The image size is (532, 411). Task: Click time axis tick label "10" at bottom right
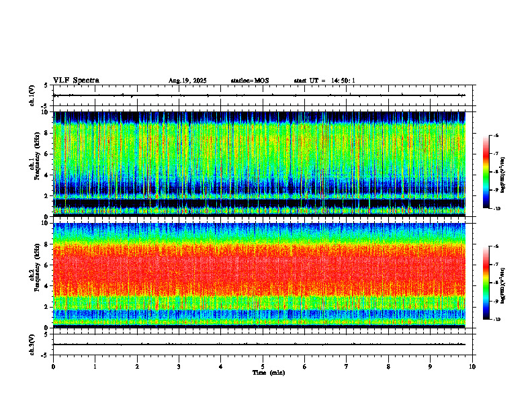[472, 367]
